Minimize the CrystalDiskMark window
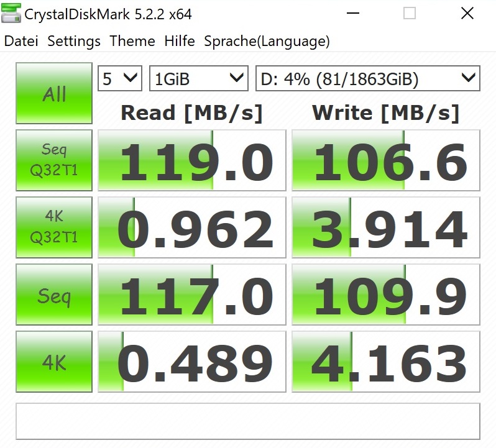This screenshot has width=496, height=448. tap(352, 14)
